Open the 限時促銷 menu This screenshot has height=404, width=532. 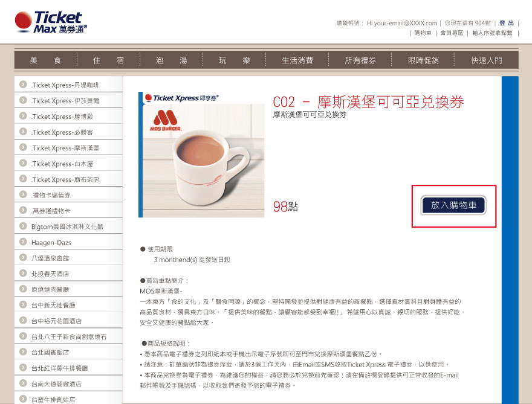[423, 60]
